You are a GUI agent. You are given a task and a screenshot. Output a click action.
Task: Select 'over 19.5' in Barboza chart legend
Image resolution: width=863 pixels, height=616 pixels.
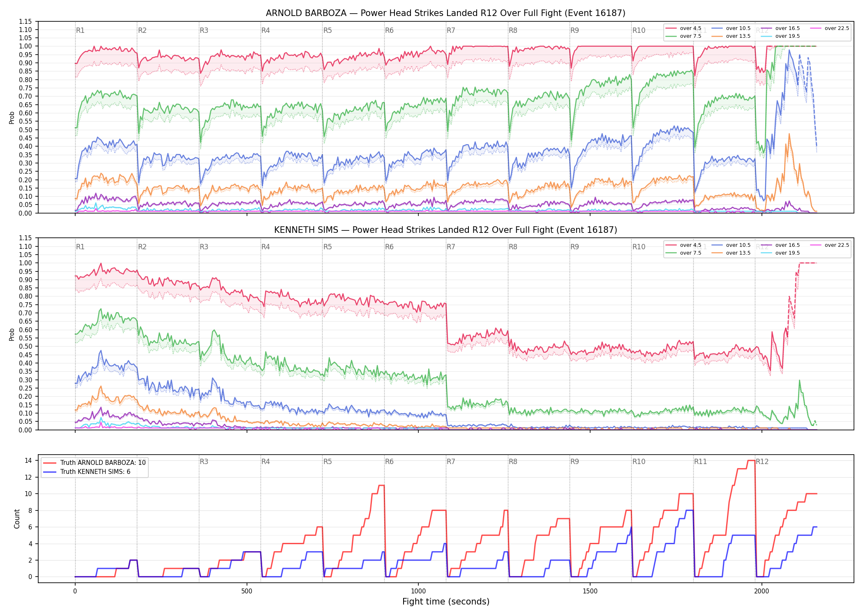[x=781, y=36]
